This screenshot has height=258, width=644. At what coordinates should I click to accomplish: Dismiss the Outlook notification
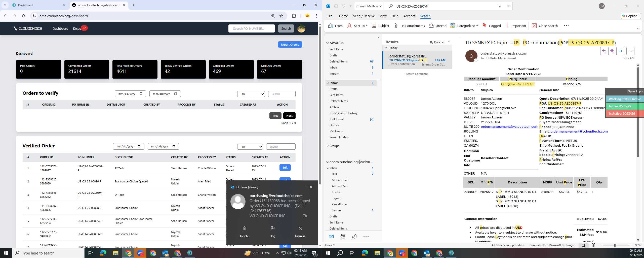click(300, 232)
